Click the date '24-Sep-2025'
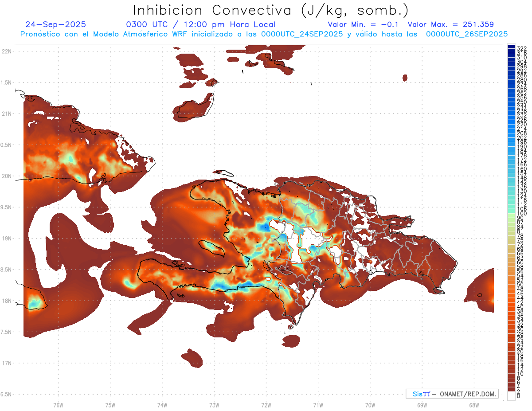Image resolution: width=532 pixels, height=411 pixels. tap(56, 24)
